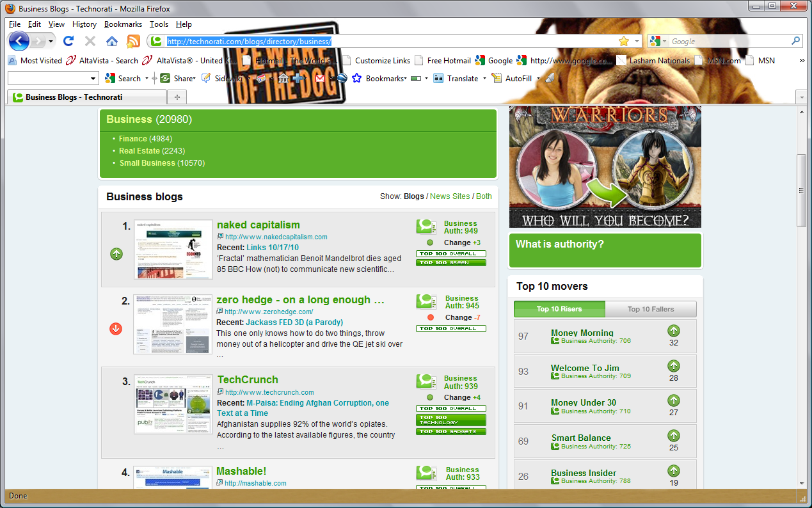Click the page's vertical scrollbar thumb
Viewport: 812px width, 508px height.
pyautogui.click(x=800, y=190)
